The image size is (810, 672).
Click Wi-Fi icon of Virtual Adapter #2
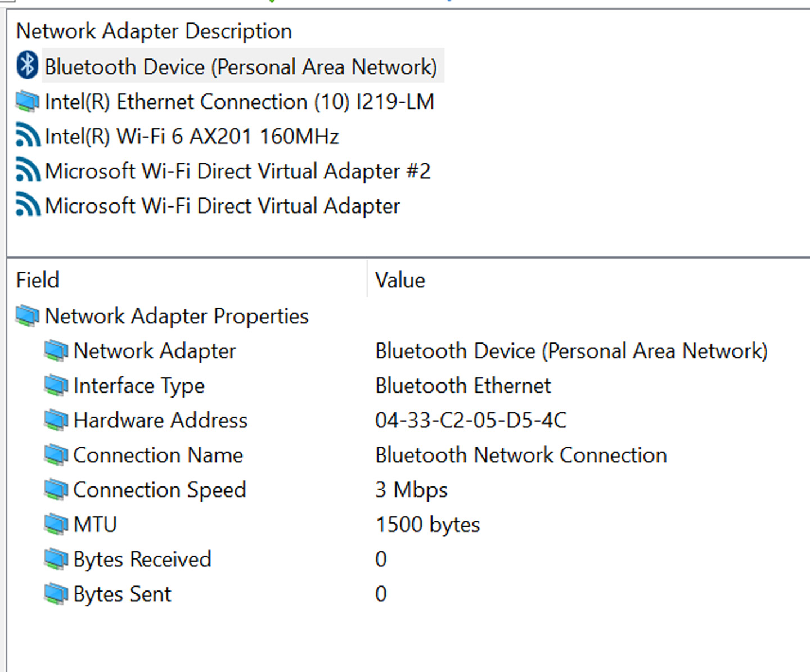pyautogui.click(x=28, y=171)
